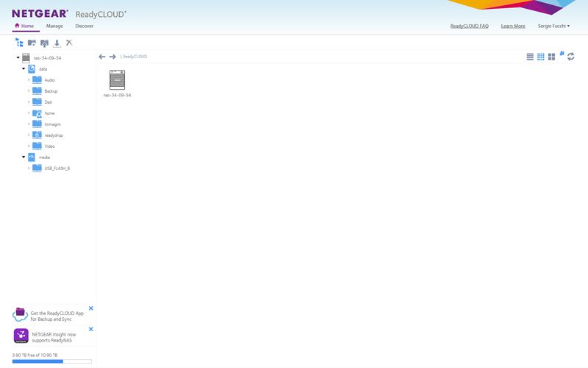Open NETGEAR Insight supports ReadyNAS notice

pos(54,337)
